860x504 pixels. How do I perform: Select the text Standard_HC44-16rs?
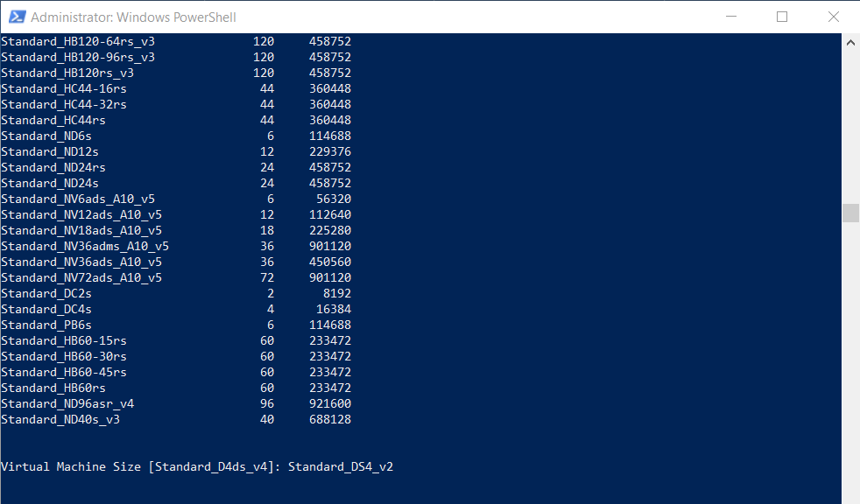pos(64,88)
